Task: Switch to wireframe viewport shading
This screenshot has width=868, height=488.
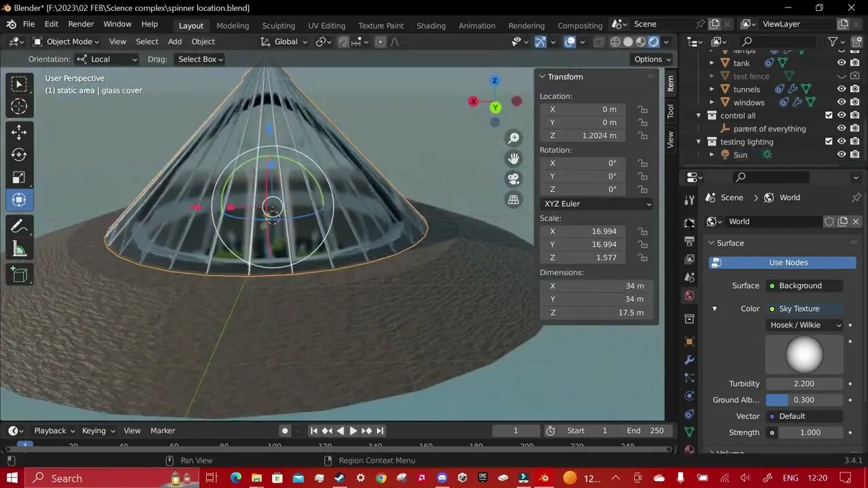Action: tap(616, 42)
